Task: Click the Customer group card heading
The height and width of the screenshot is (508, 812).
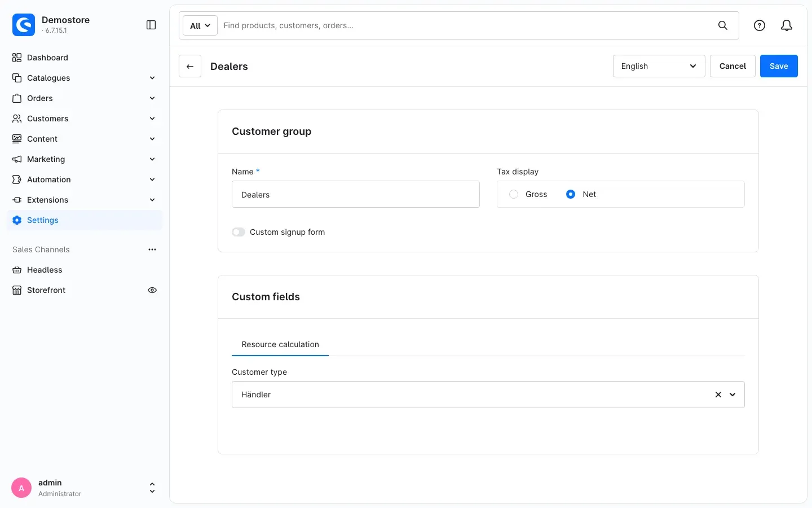Action: pyautogui.click(x=272, y=132)
